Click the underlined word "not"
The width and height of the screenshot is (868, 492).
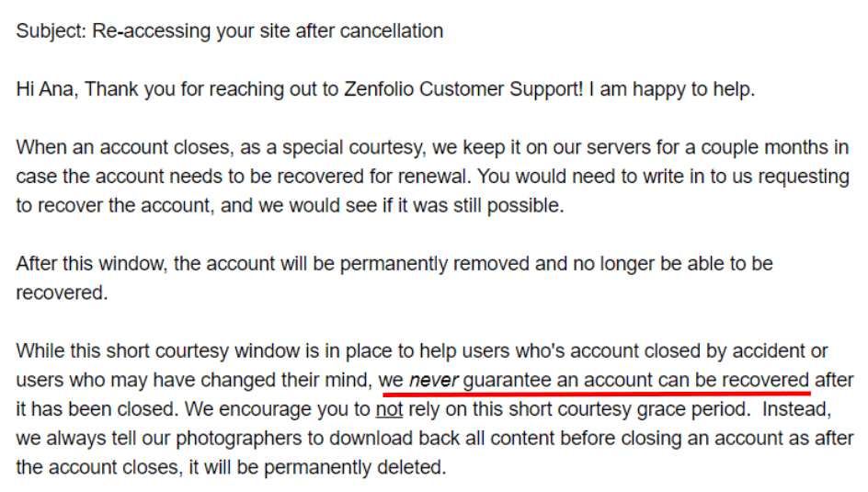[389, 409]
